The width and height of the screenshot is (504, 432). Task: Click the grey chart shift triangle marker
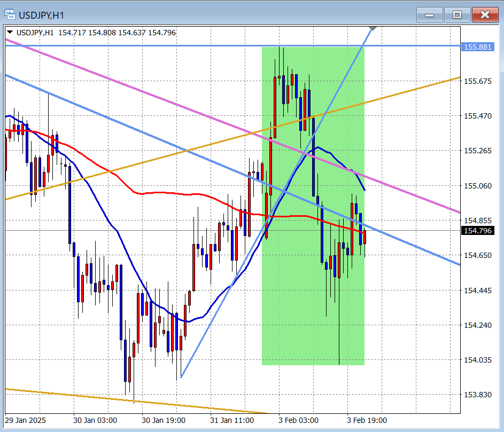(x=373, y=27)
